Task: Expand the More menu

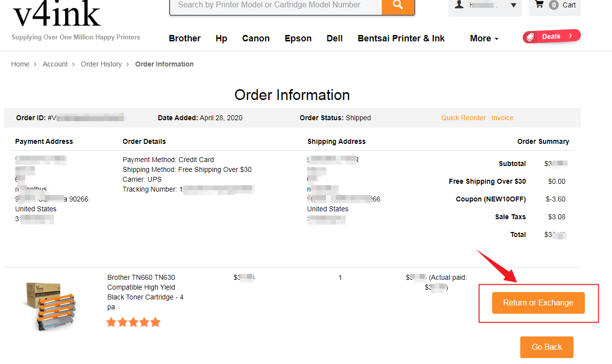Action: coord(484,38)
